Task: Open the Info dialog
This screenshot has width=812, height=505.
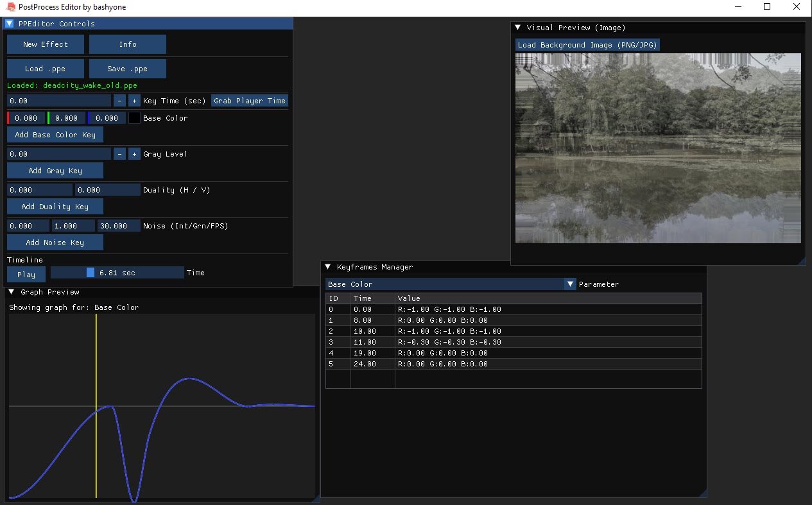Action: pos(128,44)
